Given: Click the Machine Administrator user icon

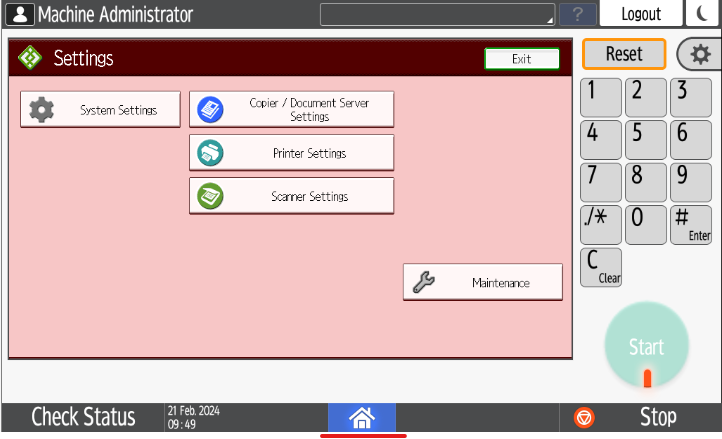Looking at the screenshot, I should pos(20,14).
